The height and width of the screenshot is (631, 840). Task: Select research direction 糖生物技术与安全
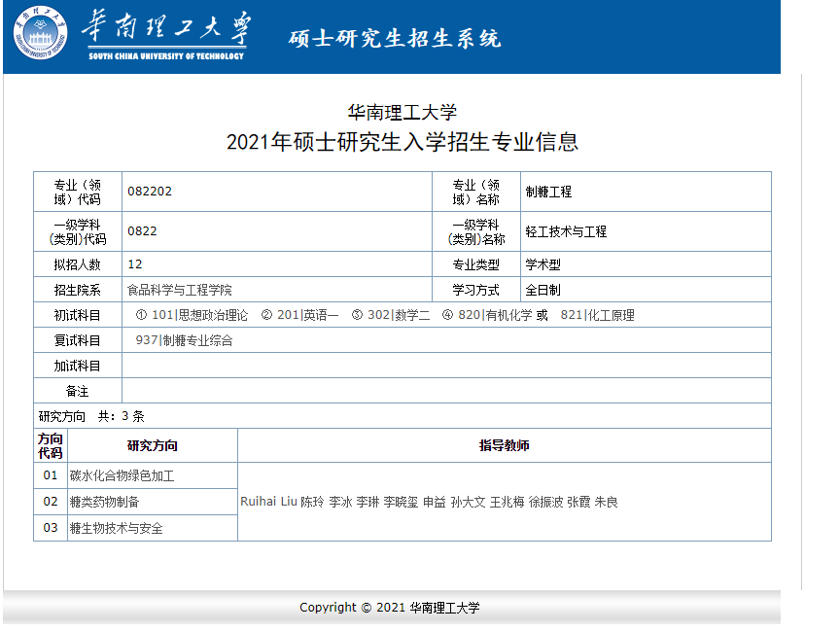[117, 528]
